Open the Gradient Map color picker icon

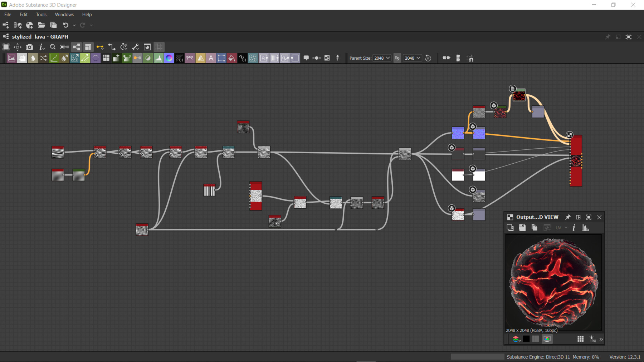(169, 58)
